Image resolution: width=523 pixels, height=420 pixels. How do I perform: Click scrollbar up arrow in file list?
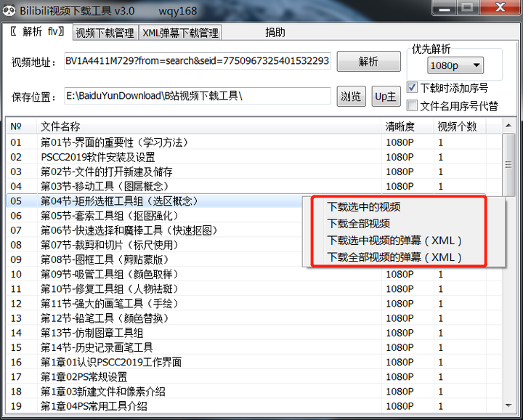[x=508, y=126]
